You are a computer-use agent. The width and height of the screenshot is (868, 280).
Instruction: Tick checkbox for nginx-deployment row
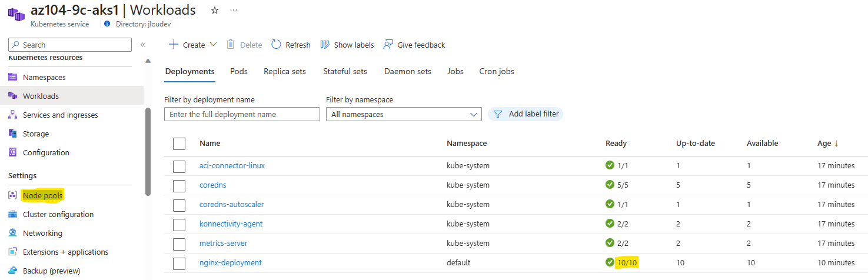(x=179, y=263)
